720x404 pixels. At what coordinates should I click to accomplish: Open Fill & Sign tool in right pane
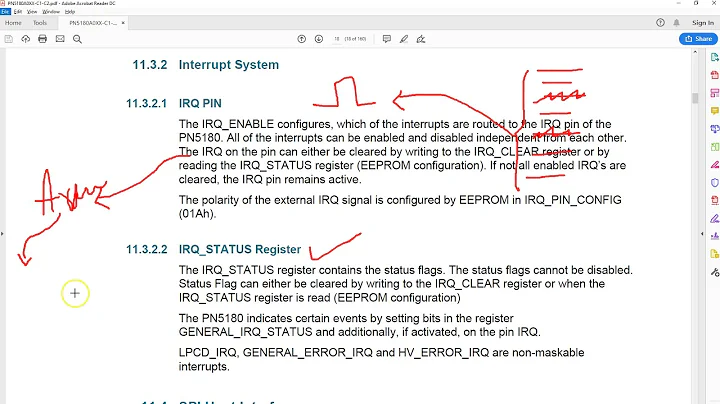pyautogui.click(x=714, y=219)
